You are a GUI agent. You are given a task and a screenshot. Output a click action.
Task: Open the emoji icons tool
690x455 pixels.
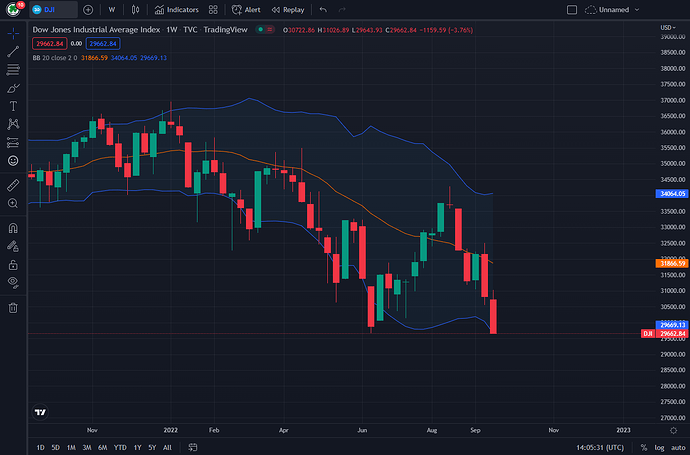click(x=13, y=160)
